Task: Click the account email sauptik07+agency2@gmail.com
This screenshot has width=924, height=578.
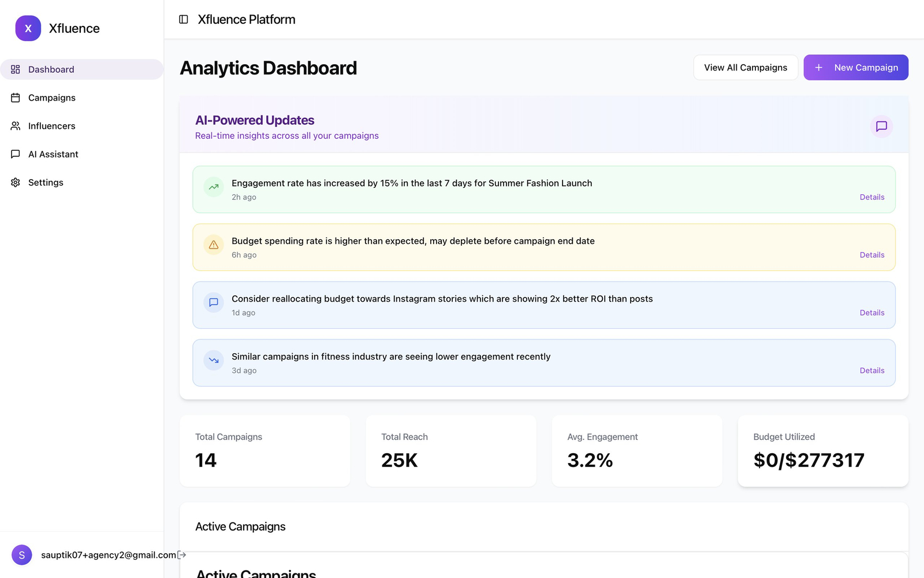Action: pyautogui.click(x=109, y=555)
